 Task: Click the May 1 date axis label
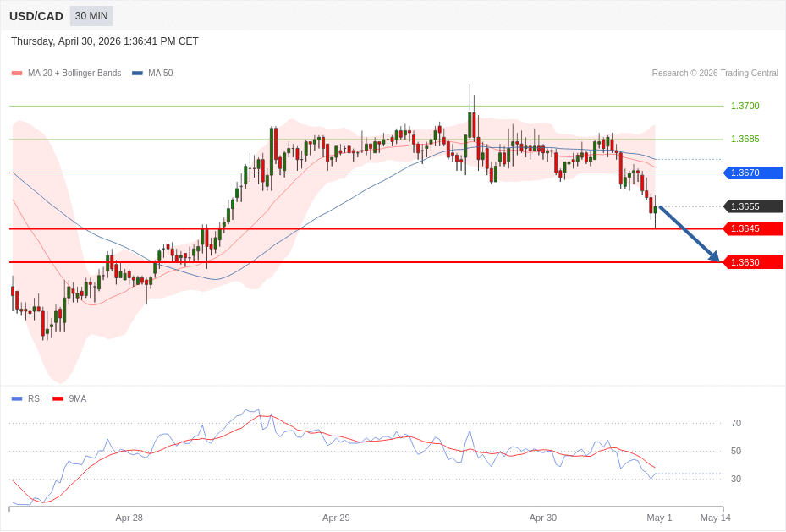point(659,518)
